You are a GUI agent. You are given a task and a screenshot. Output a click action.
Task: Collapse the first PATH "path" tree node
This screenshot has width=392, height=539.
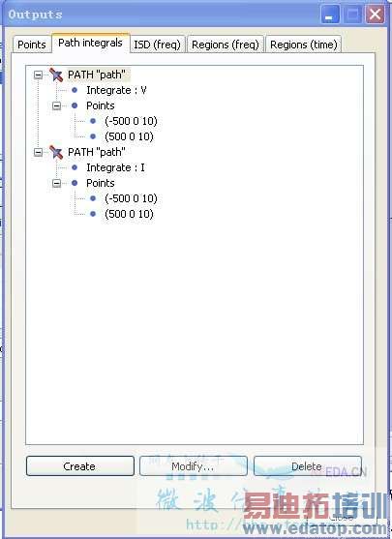(x=38, y=75)
